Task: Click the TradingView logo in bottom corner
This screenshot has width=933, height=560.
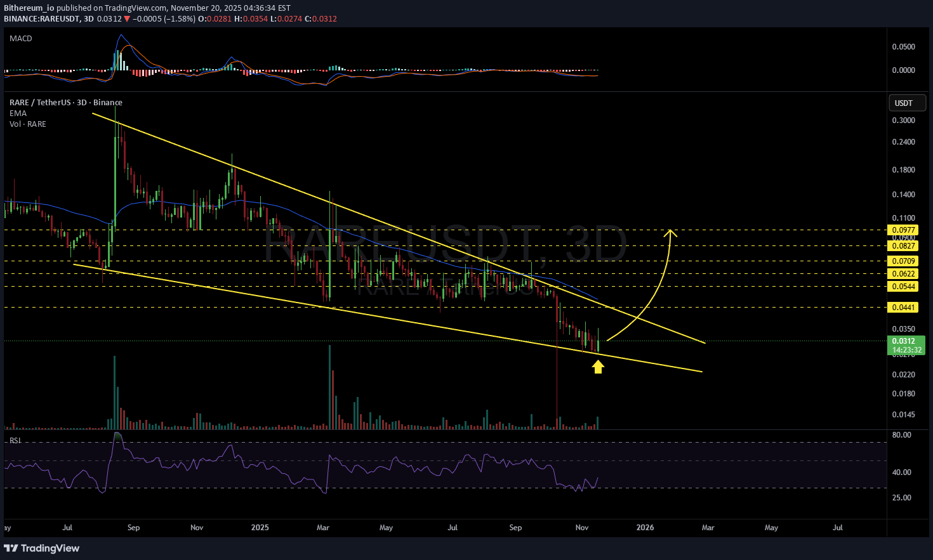Action: pyautogui.click(x=42, y=548)
